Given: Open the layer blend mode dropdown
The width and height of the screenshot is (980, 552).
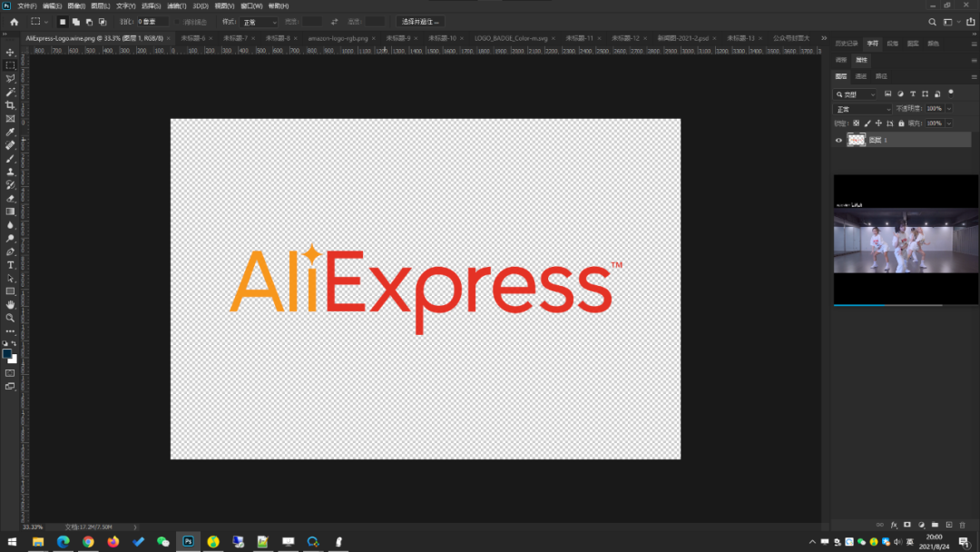Looking at the screenshot, I should 863,109.
